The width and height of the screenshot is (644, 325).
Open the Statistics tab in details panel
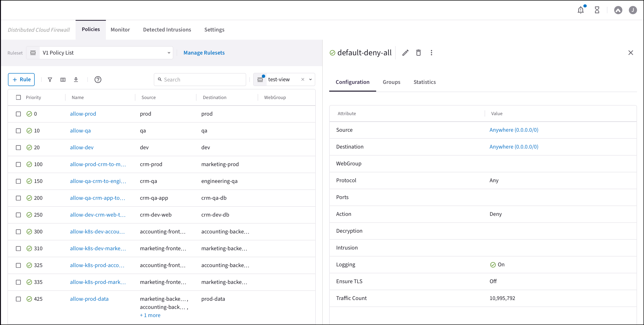pyautogui.click(x=425, y=82)
